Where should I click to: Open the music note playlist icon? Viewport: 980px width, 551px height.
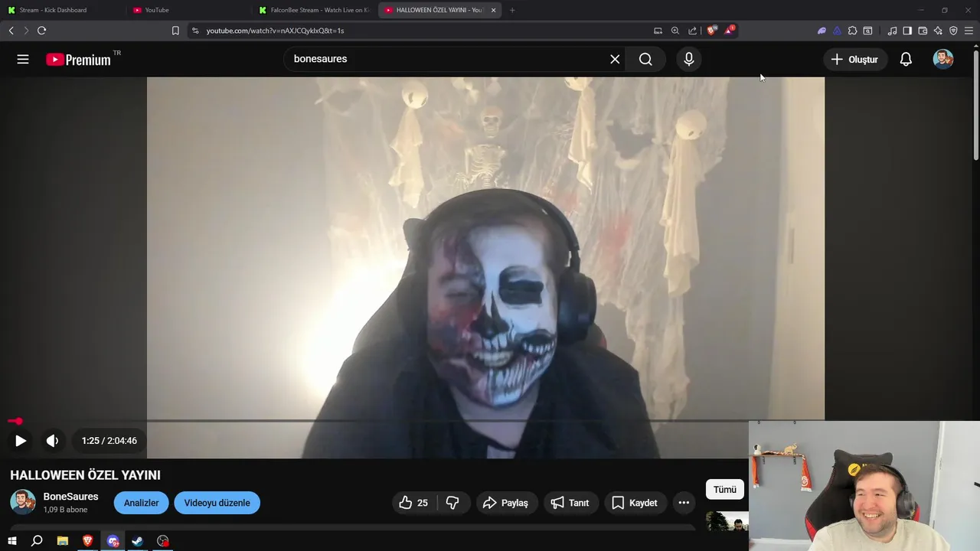tap(892, 31)
